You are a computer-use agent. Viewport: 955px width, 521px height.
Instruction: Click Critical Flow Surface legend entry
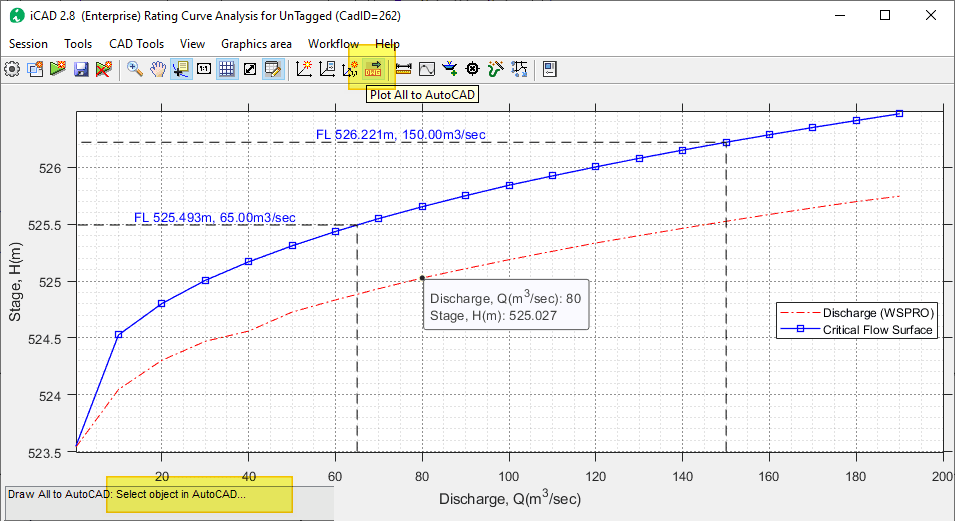click(877, 330)
